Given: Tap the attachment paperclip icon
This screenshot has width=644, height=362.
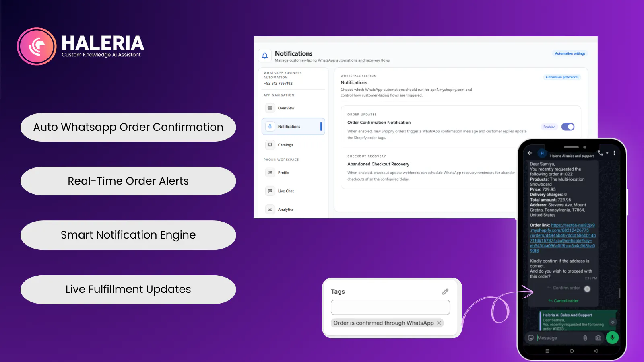Looking at the screenshot, I should point(585,338).
